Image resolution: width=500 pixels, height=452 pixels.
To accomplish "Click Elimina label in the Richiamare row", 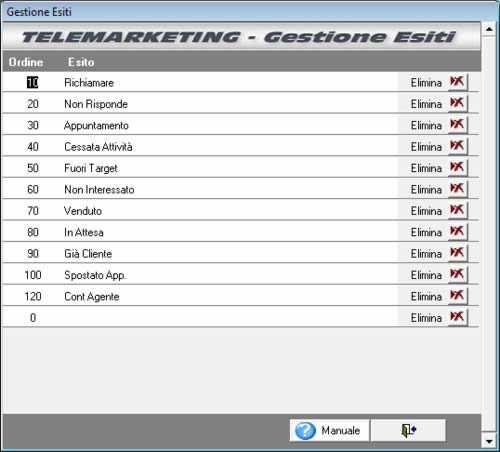I will click(x=426, y=83).
